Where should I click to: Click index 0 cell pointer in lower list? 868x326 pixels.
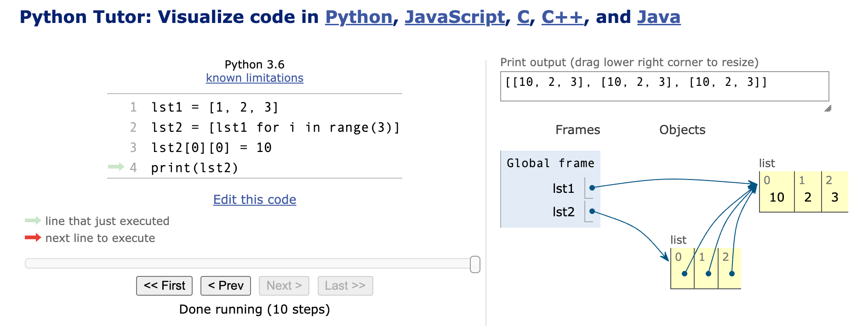point(685,274)
